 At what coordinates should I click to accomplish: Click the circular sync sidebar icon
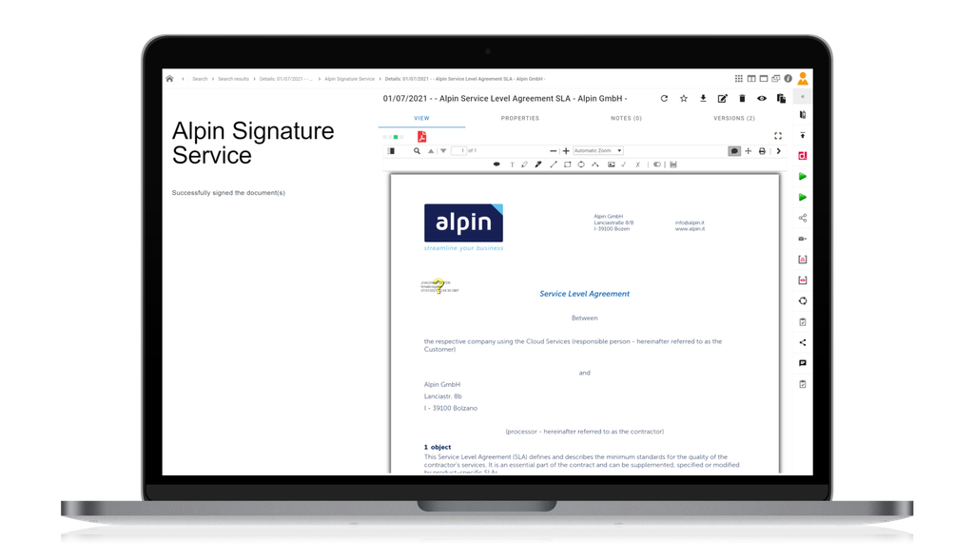803,301
